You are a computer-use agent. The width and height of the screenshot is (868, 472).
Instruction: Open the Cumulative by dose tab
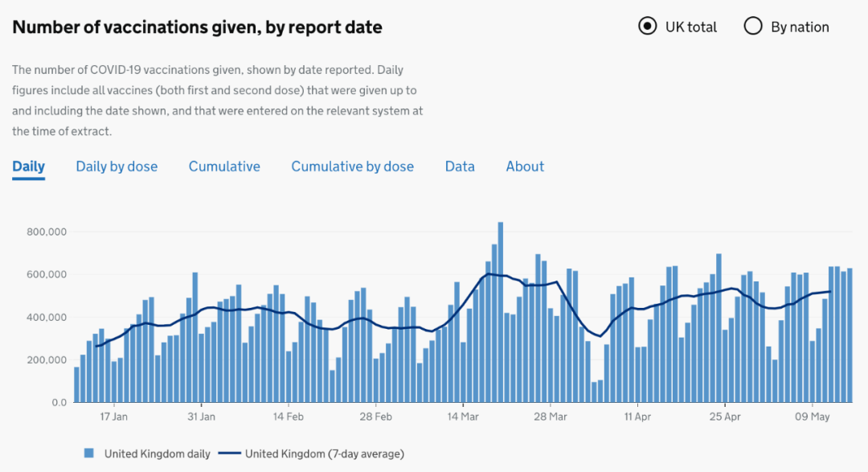pyautogui.click(x=352, y=166)
